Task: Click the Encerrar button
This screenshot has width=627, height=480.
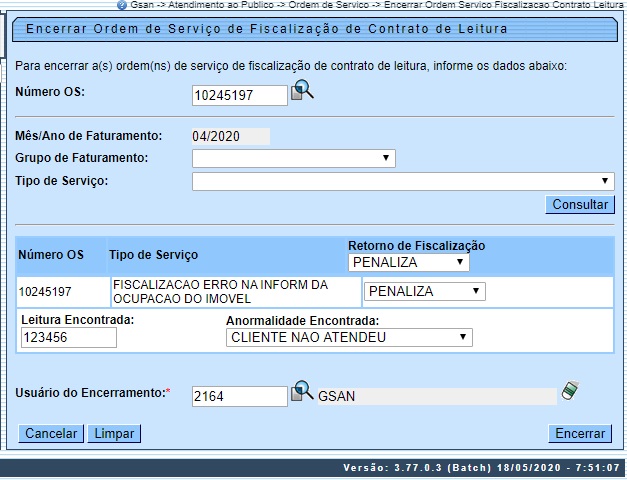Action: [580, 434]
